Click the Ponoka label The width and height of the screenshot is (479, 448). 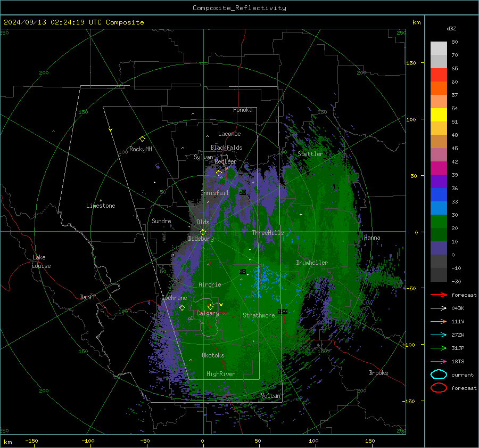tap(243, 110)
